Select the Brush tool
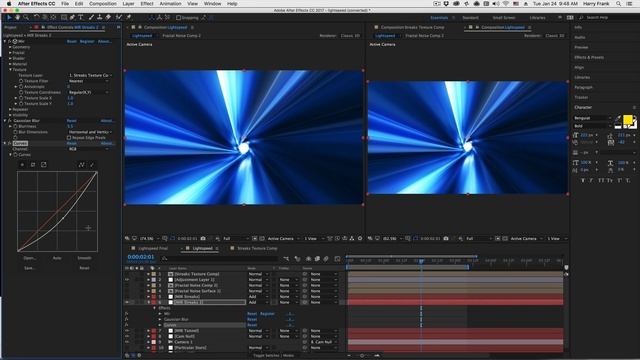 click(91, 18)
